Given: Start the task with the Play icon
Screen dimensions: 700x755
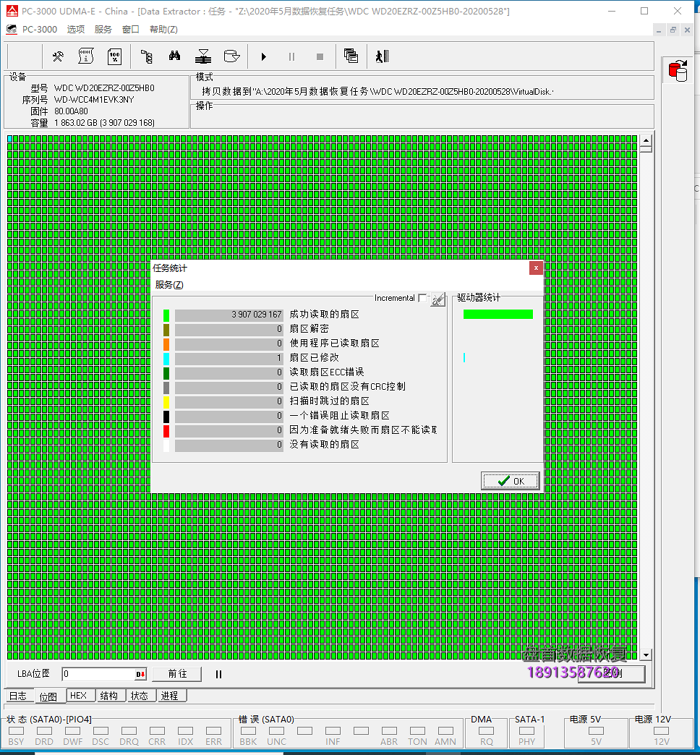Looking at the screenshot, I should point(265,56).
